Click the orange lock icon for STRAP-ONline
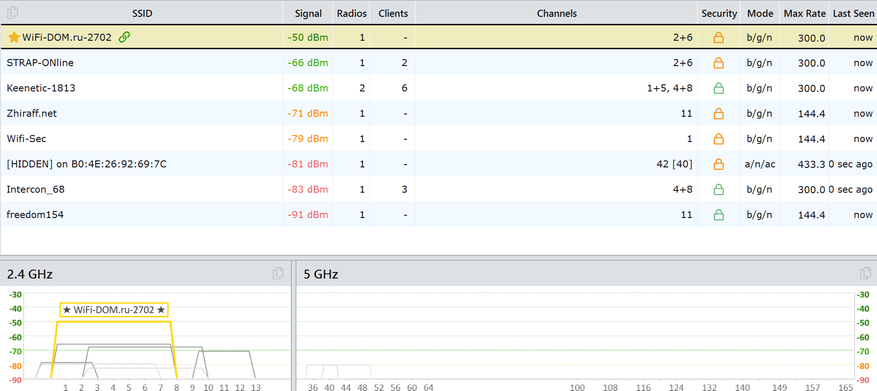 [719, 63]
